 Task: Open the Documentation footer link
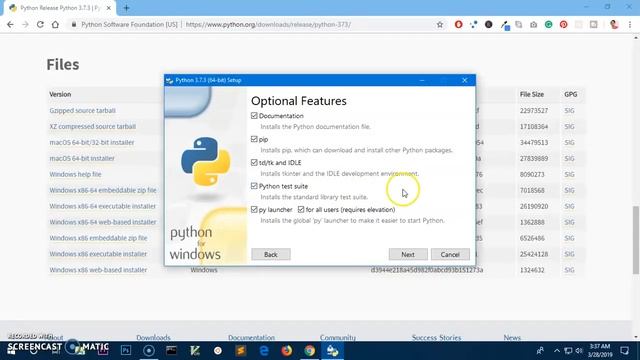[251, 338]
